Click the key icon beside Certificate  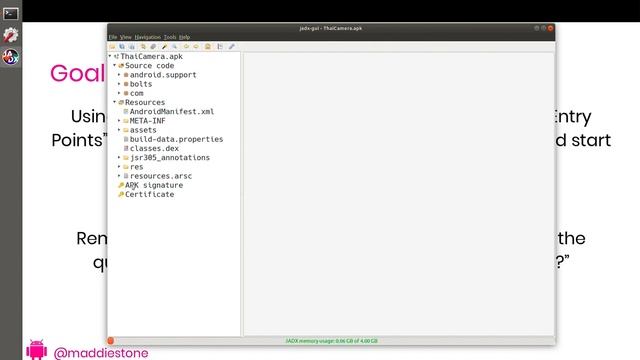(x=121, y=194)
